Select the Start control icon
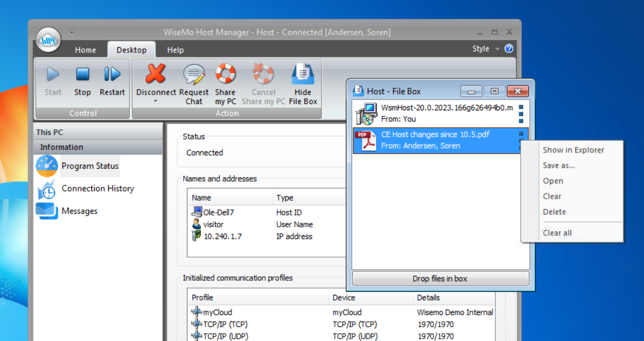Image resolution: width=644 pixels, height=341 pixels. [52, 74]
